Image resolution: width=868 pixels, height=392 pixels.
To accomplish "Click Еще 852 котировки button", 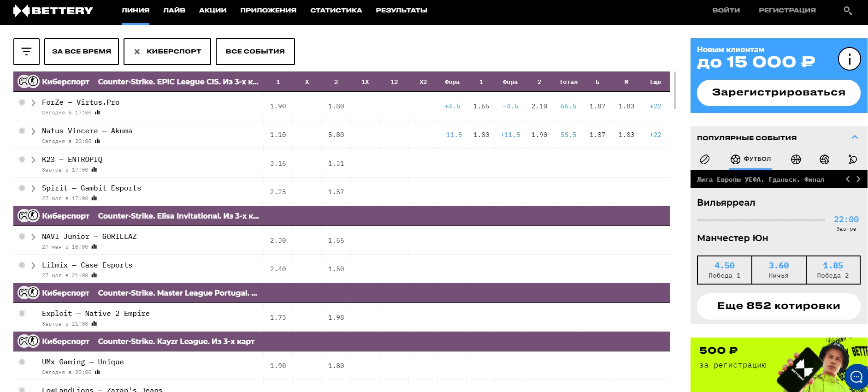I will (778, 306).
